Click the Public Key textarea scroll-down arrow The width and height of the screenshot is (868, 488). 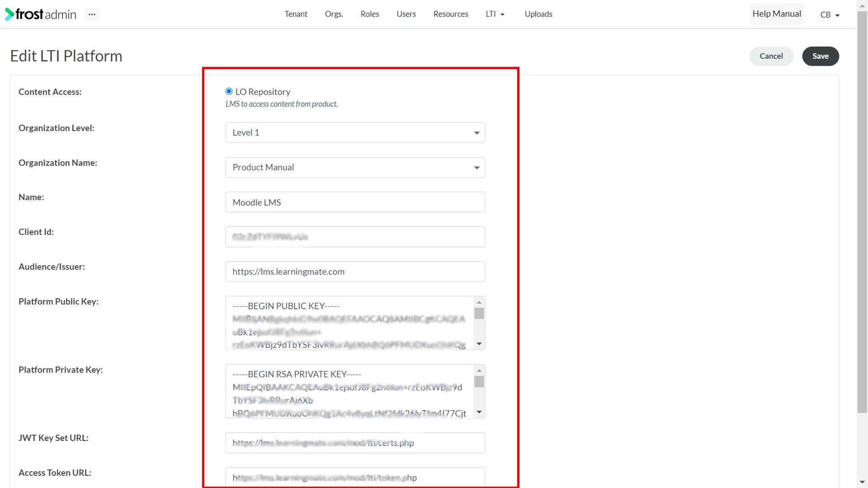479,344
